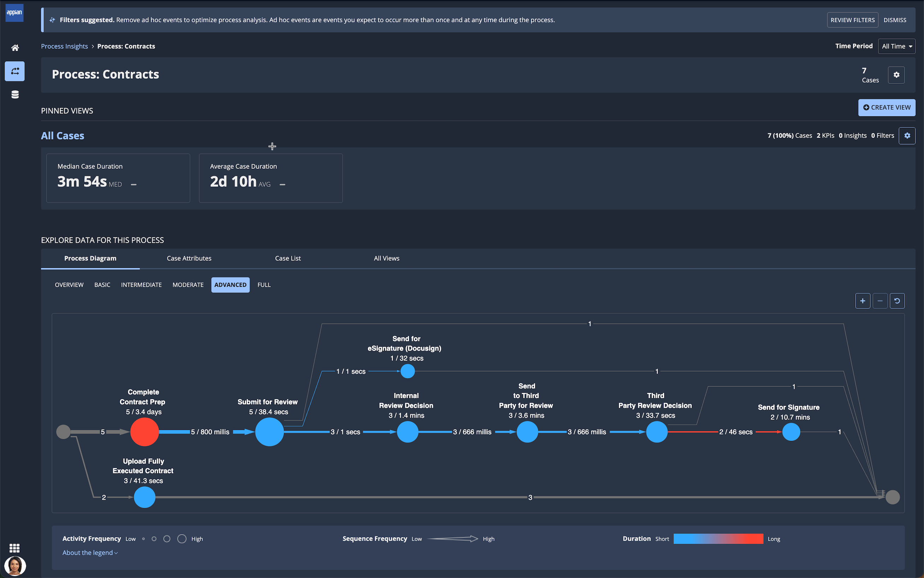
Task: Go to Process Insights breadcrumb link
Action: click(64, 46)
